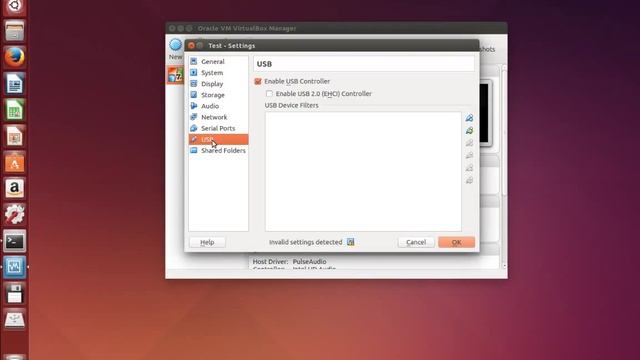Open the Display settings category
This screenshot has height=360, width=640.
(218, 84)
